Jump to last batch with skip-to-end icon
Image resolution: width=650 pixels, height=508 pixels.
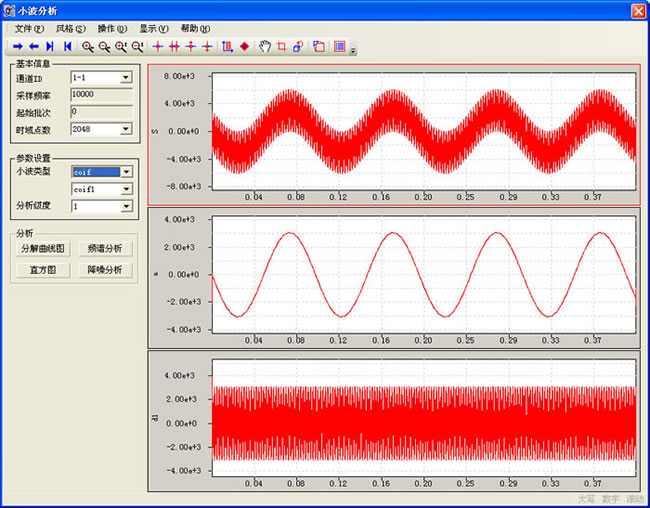pyautogui.click(x=50, y=47)
